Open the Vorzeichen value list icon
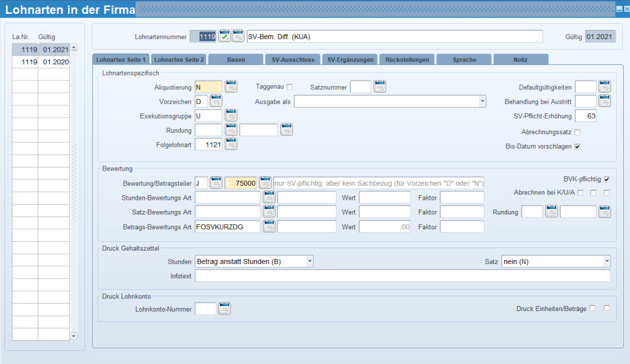Screen dimensions: 630x364 (215, 101)
